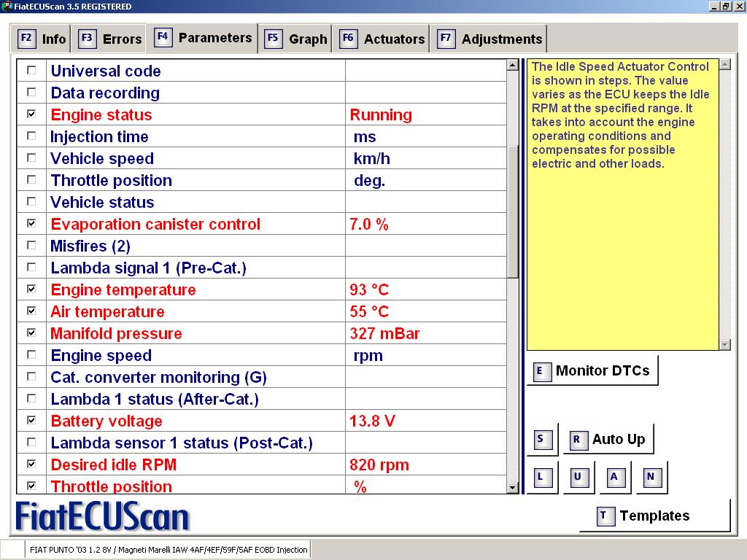The image size is (747, 560).
Task: Click parameter list scroll up arrow
Action: pyautogui.click(x=513, y=65)
